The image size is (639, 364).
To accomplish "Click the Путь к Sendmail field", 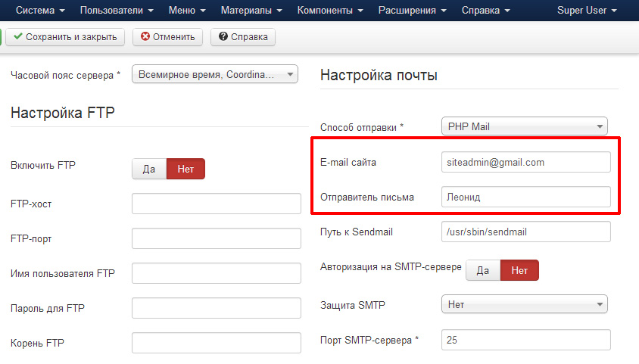I will 525,232.
